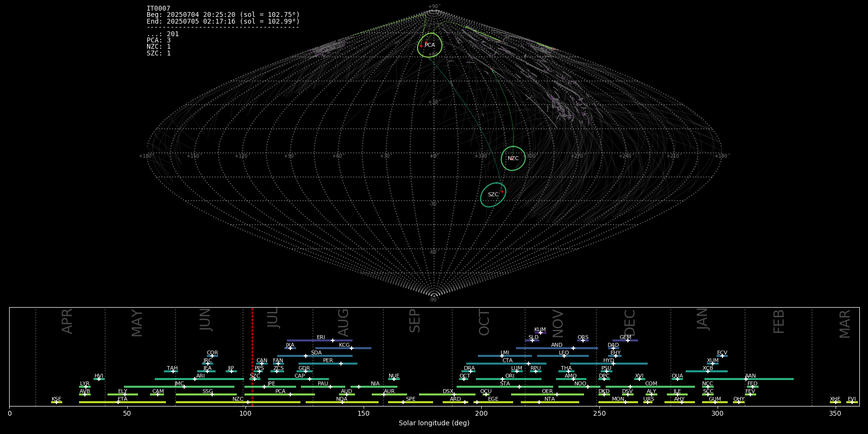Click the URS shower label in the timeline
868x434 pixels.
click(x=649, y=399)
